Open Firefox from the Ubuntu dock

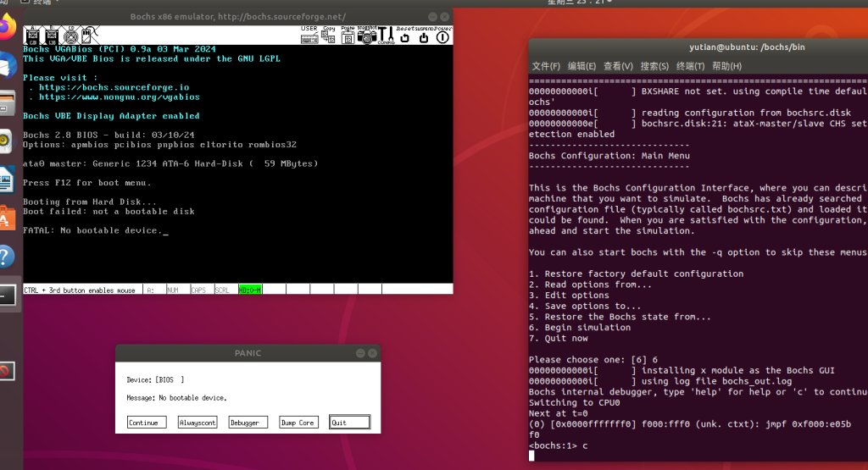coord(8,30)
